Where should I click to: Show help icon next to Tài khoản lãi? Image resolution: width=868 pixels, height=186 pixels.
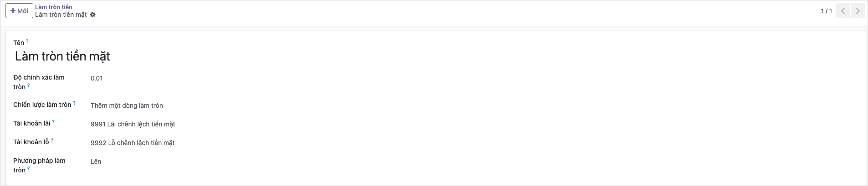point(53,121)
